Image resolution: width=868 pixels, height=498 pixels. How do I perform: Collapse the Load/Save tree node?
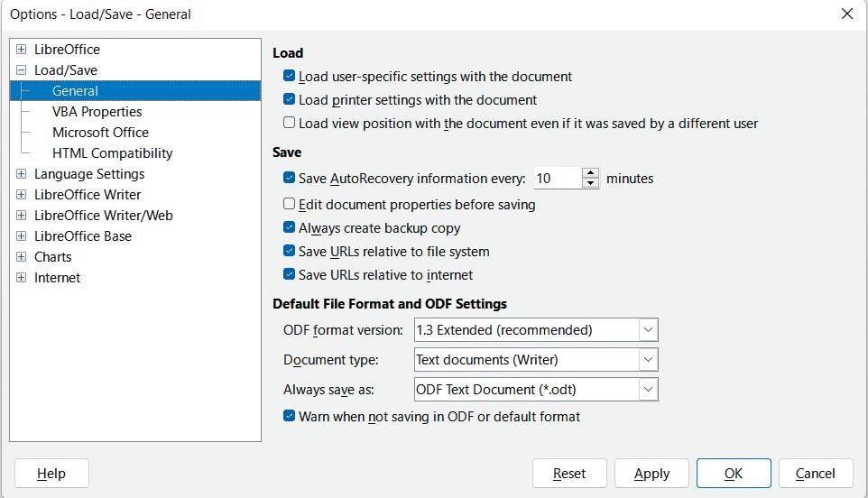tap(21, 70)
